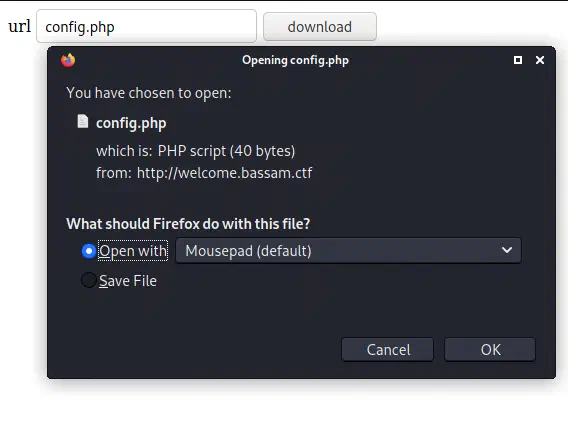This screenshot has height=432, width=568.
Task: Click the PHP script (40 bytes) text
Action: (x=226, y=151)
